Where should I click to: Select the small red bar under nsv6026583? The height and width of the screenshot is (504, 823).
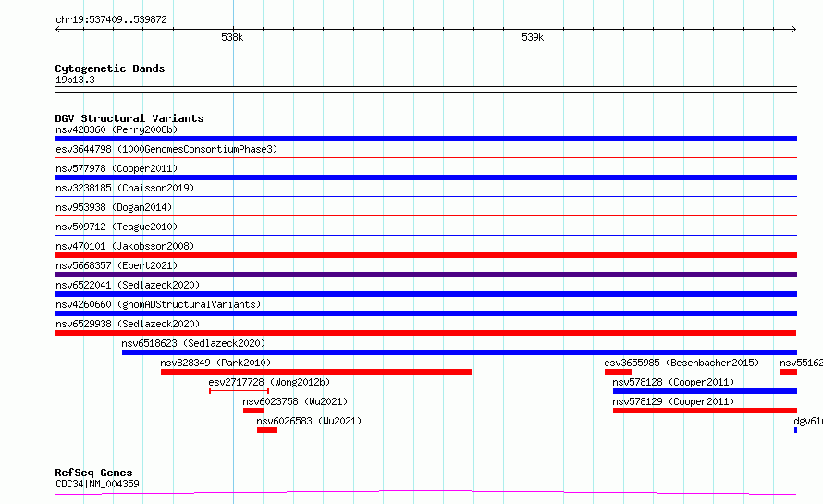(266, 430)
